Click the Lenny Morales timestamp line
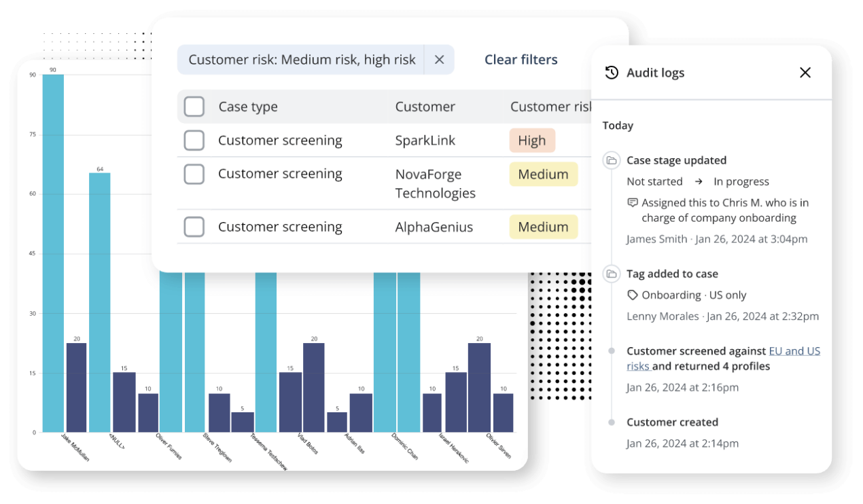The width and height of the screenshot is (863, 504). coord(722,316)
